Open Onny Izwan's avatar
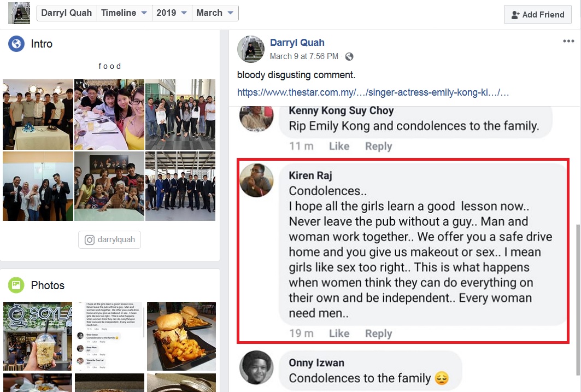This screenshot has height=392, width=581. tap(256, 367)
